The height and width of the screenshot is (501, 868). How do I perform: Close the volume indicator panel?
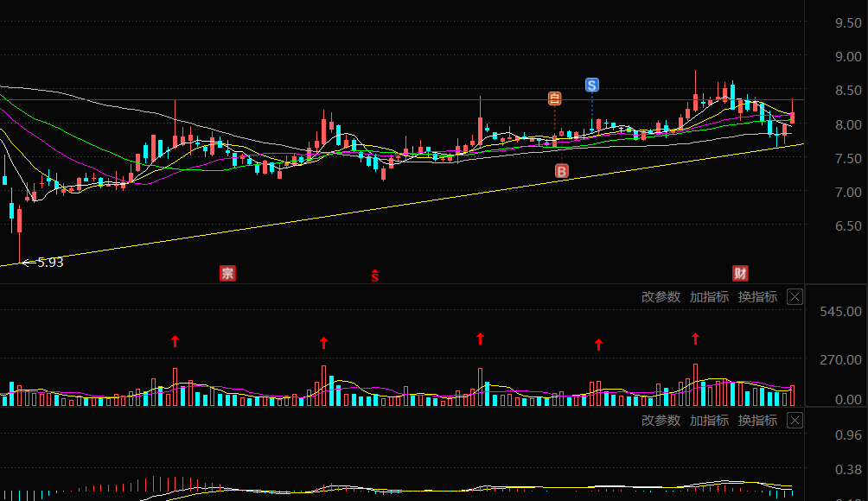click(795, 297)
